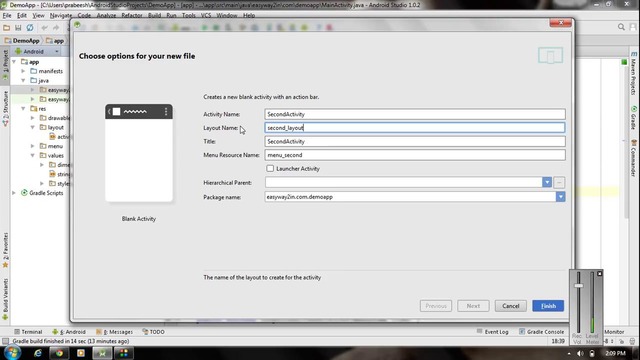This screenshot has height=360, width=640.
Task: Click the Synchronize toolbar icon
Action: click(30, 28)
